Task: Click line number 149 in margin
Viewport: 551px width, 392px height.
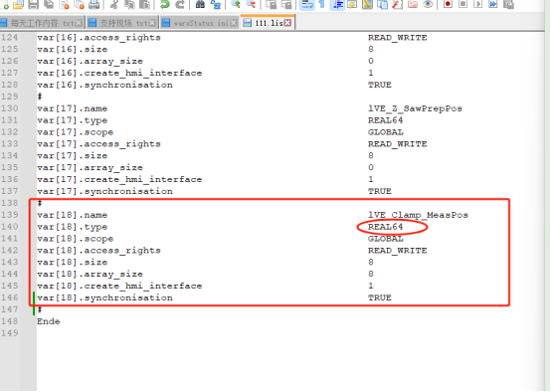Action: (x=10, y=333)
